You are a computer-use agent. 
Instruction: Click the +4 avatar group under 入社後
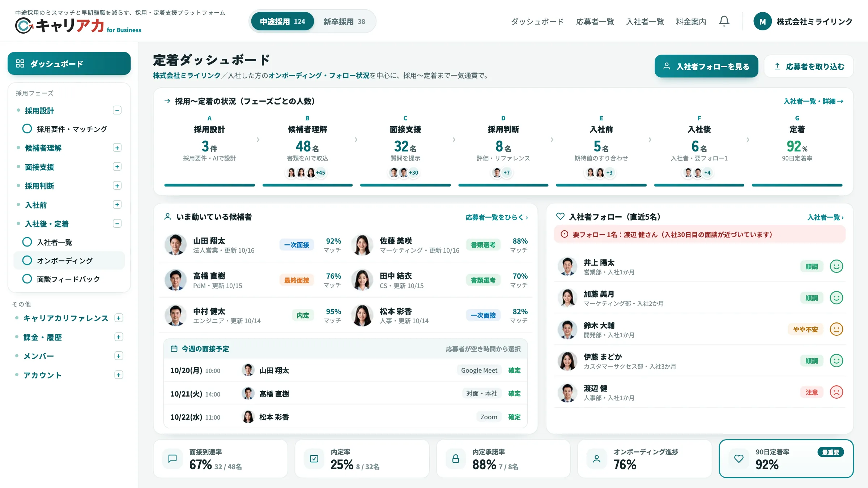click(x=698, y=173)
